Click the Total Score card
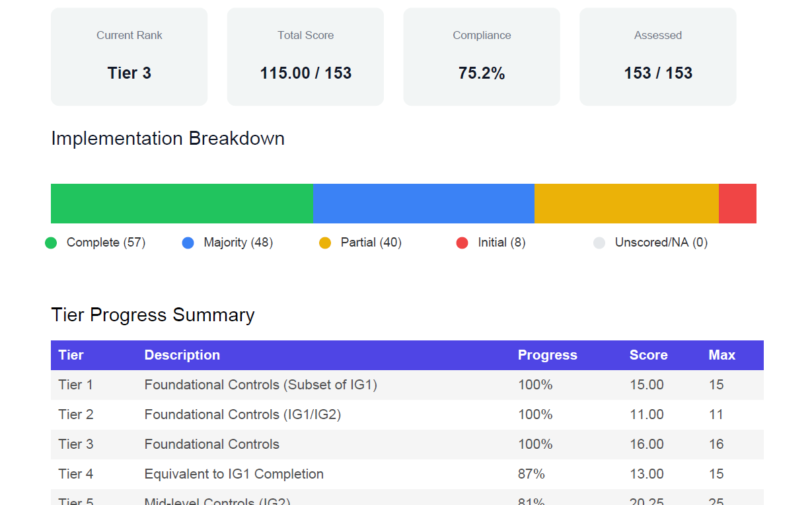Viewport: 812px width, 505px height. coord(305,56)
